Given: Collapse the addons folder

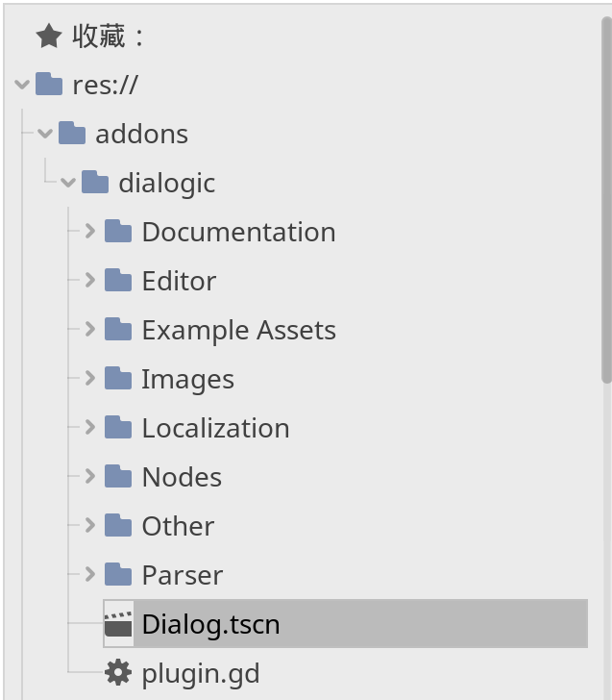Looking at the screenshot, I should (45, 133).
